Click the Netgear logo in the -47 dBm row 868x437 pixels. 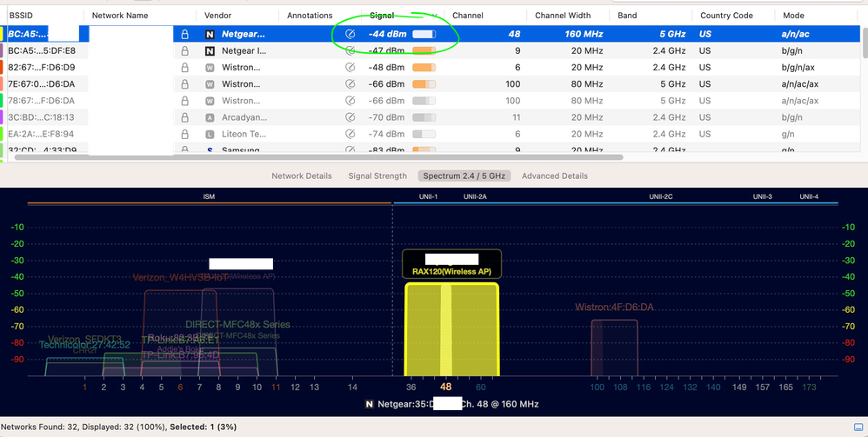click(210, 51)
